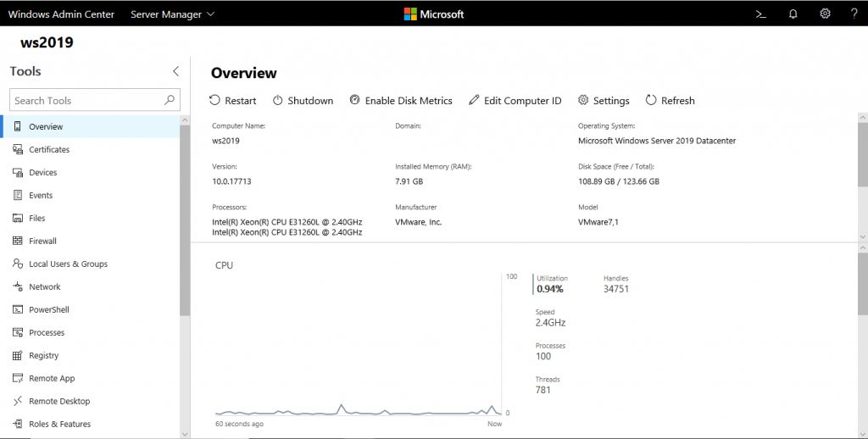
Task: Open the Server Manager dropdown
Action: [173, 14]
